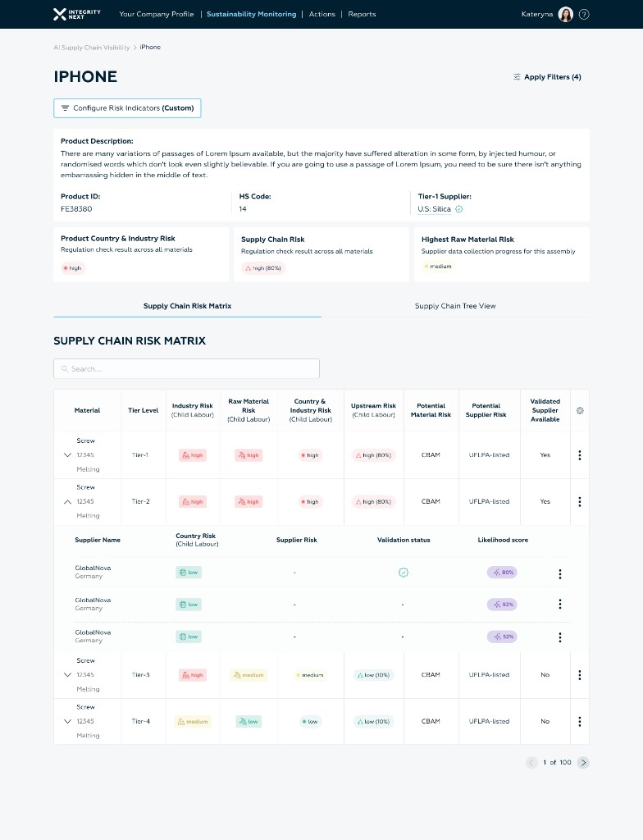Click Tier-3 upstream risk low (10%) badge
The height and width of the screenshot is (840, 643).
point(373,675)
